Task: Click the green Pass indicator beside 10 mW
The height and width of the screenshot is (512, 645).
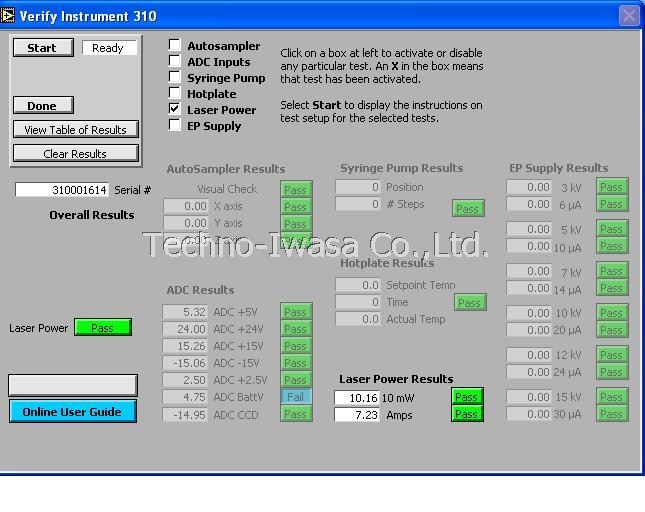Action: 466,397
